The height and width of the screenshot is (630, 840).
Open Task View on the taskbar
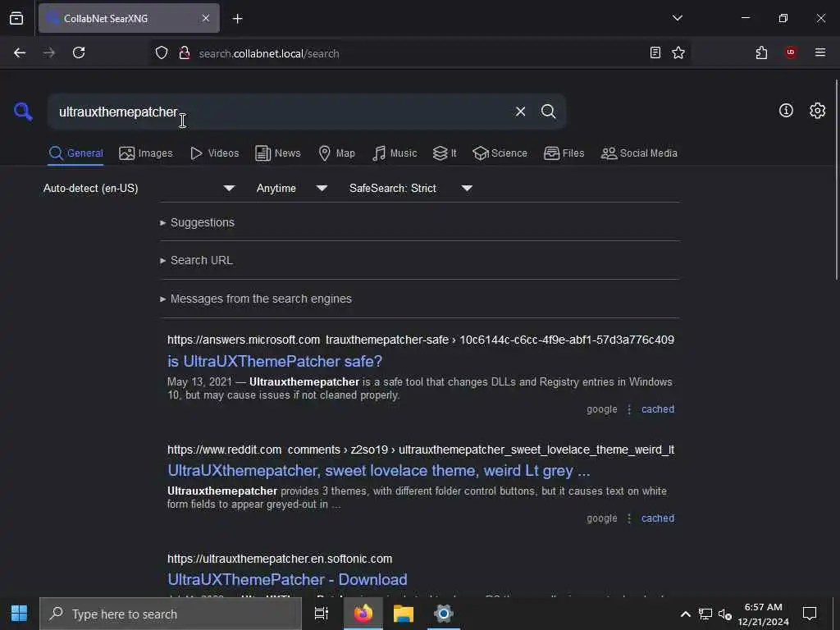[321, 614]
